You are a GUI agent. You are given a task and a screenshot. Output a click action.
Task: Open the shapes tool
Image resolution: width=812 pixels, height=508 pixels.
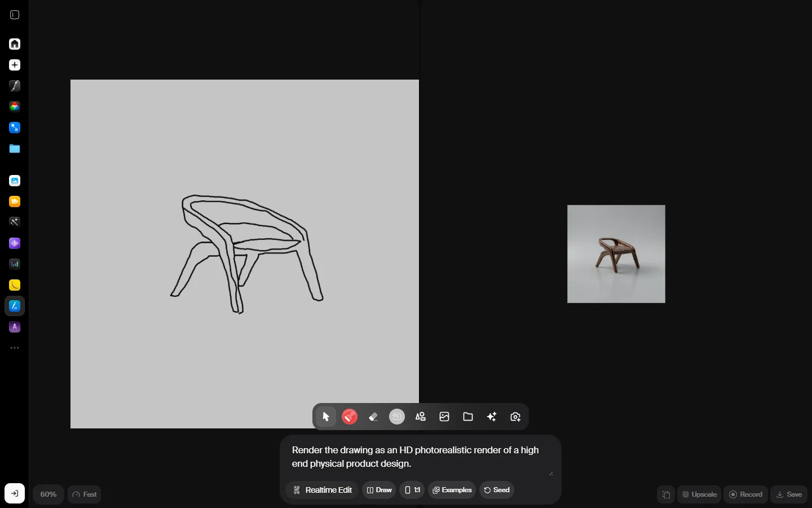coord(421,417)
